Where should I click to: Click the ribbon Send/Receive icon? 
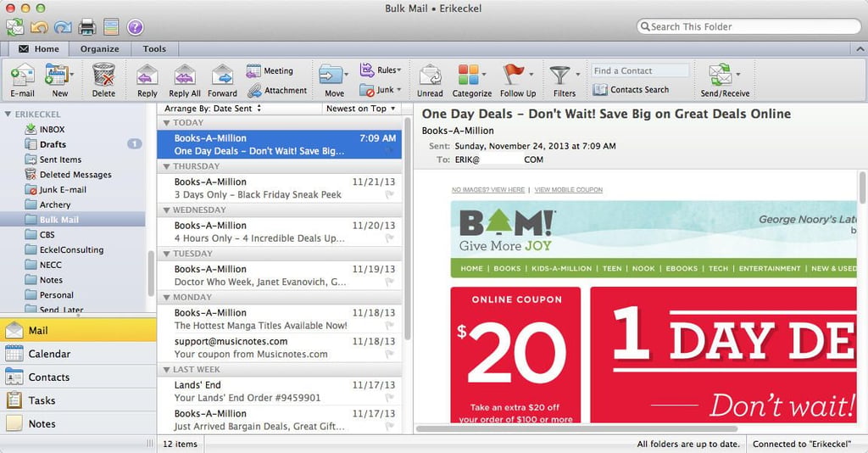[721, 74]
